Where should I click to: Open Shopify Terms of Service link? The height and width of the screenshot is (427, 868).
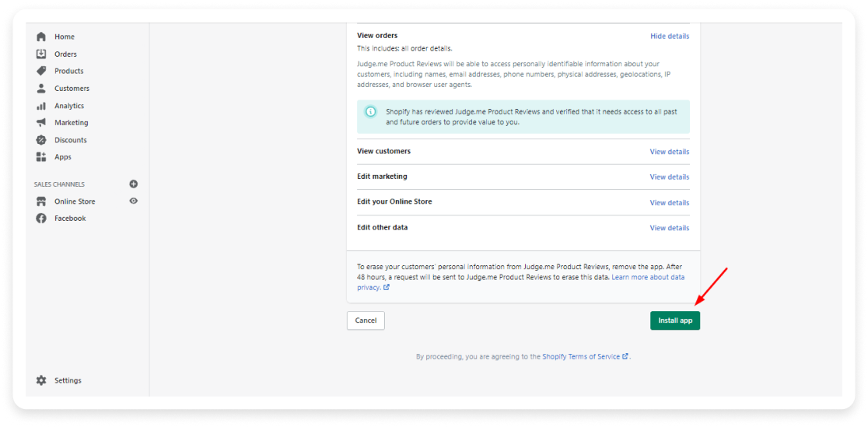[581, 357]
